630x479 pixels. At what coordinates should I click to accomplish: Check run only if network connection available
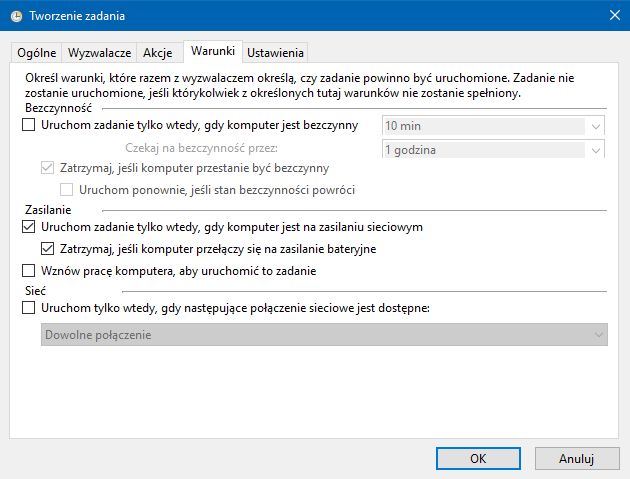pyautogui.click(x=28, y=309)
